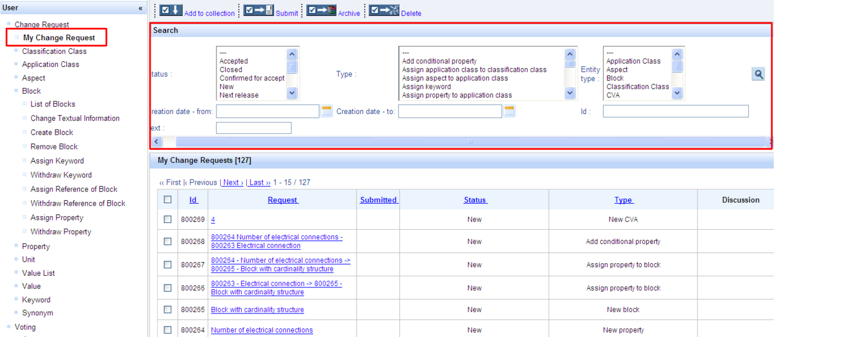Open the Creation date from calendar picker
Screen dimensions: 868x337
tap(327, 111)
